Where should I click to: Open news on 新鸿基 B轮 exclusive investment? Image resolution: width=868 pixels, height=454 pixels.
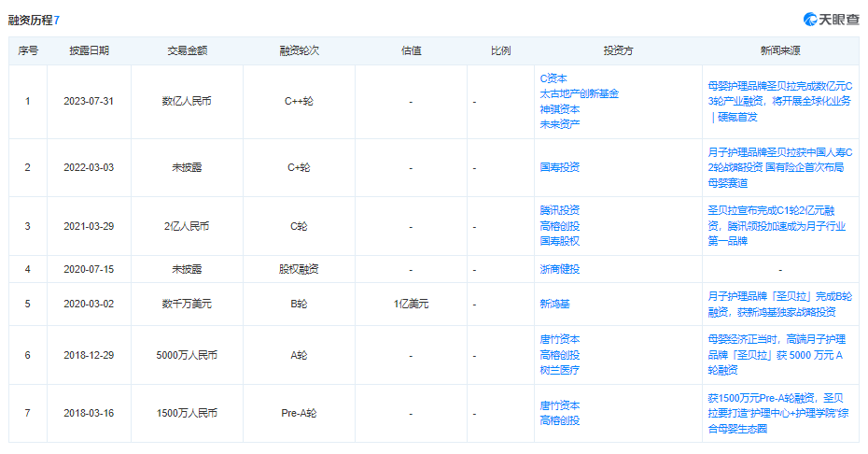779,304
